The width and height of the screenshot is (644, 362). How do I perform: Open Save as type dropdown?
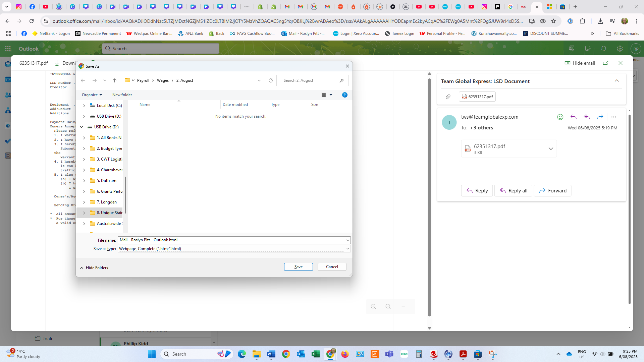click(x=348, y=249)
